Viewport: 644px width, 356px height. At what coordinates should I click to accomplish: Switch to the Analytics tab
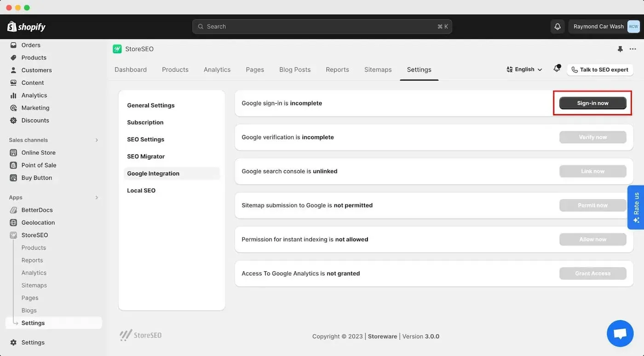point(217,70)
